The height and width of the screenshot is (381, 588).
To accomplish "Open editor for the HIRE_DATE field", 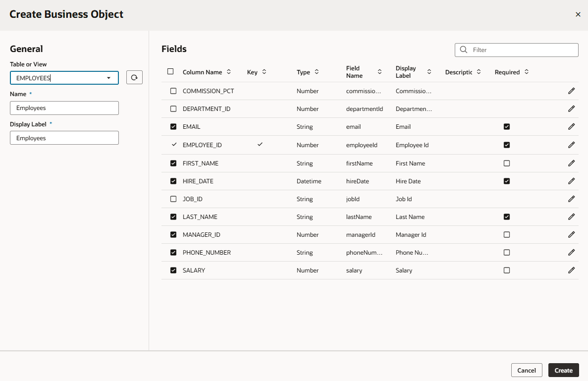I will (x=571, y=181).
